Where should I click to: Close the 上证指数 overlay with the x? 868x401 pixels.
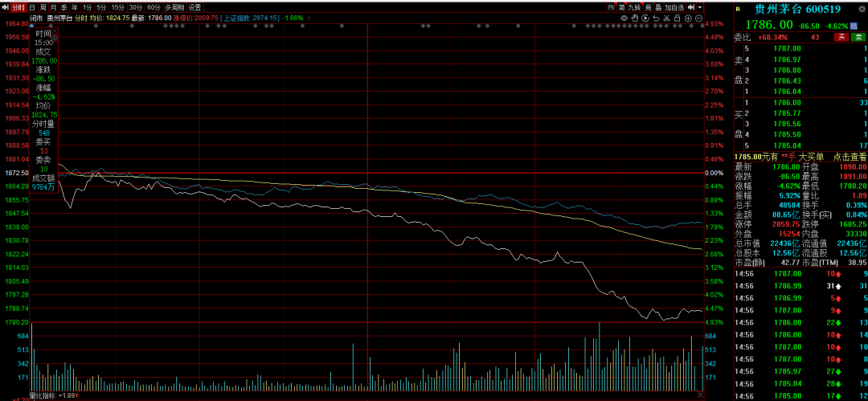[309, 18]
